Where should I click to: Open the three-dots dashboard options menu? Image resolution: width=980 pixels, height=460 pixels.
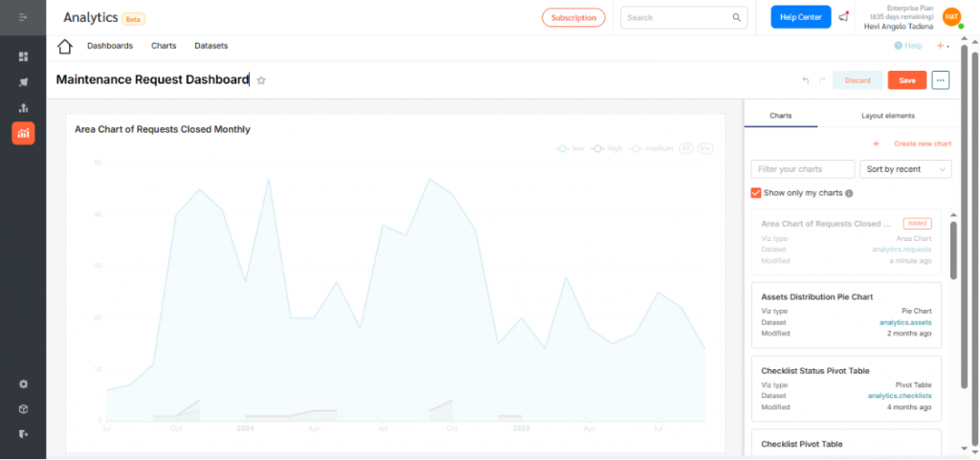click(941, 80)
